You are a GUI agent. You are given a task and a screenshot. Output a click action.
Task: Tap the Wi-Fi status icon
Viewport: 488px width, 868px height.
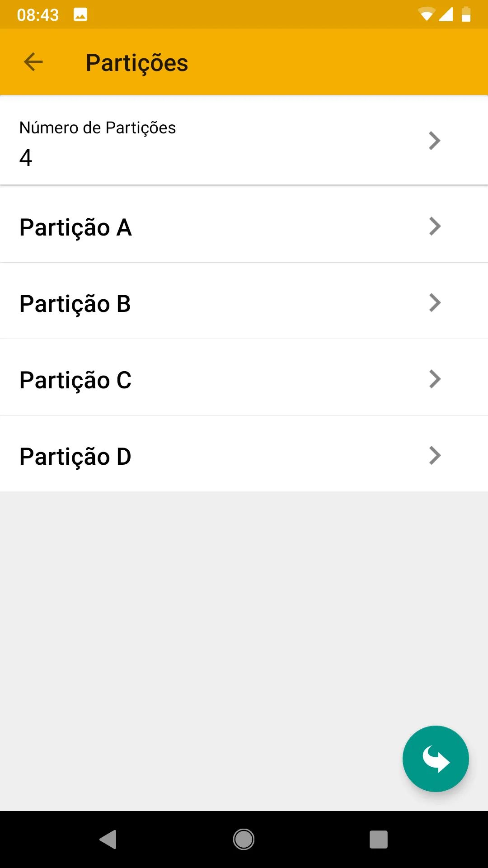426,14
